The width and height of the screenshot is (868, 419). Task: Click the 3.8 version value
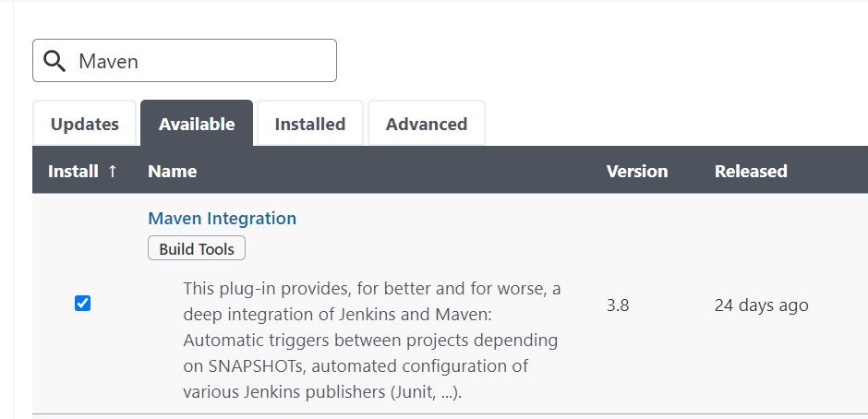[618, 305]
